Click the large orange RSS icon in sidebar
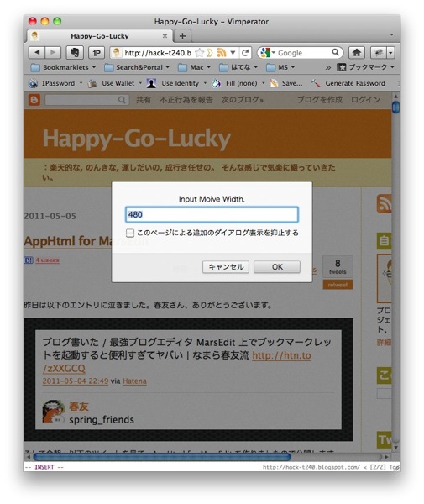Screen dimensions: 424x504 385,203
